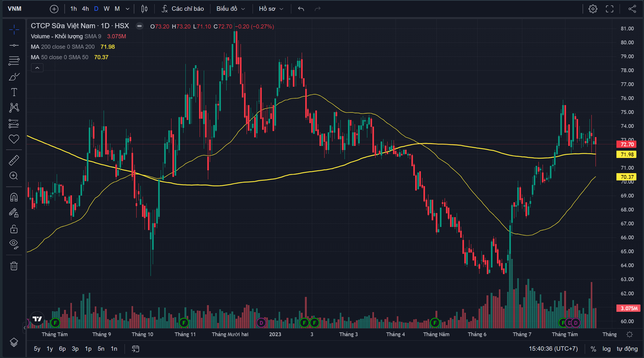Click the VNM symbol search field
This screenshot has width=644, height=358.
point(25,9)
